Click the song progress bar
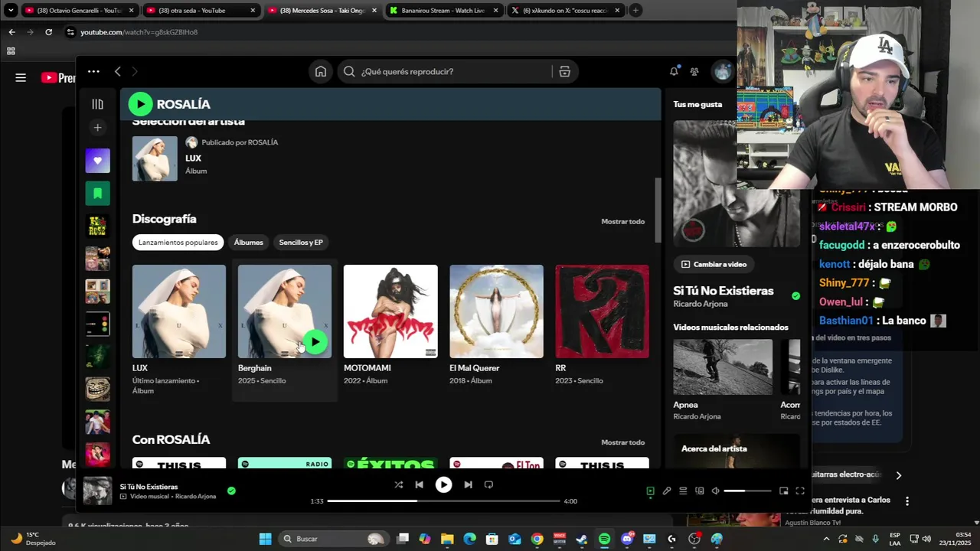980x551 pixels. 443,501
